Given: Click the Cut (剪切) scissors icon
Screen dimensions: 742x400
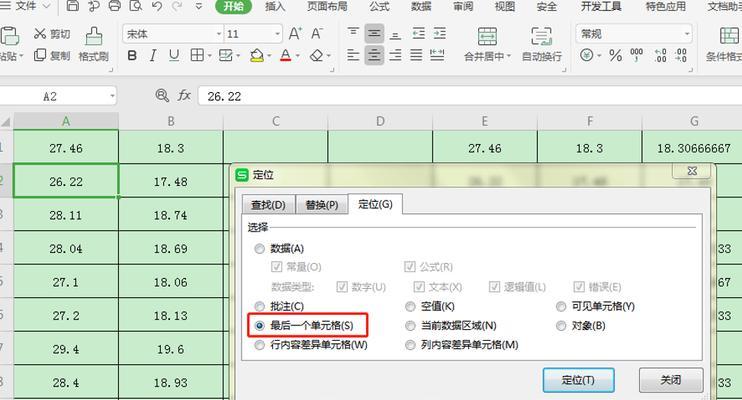Looking at the screenshot, I should [40, 34].
